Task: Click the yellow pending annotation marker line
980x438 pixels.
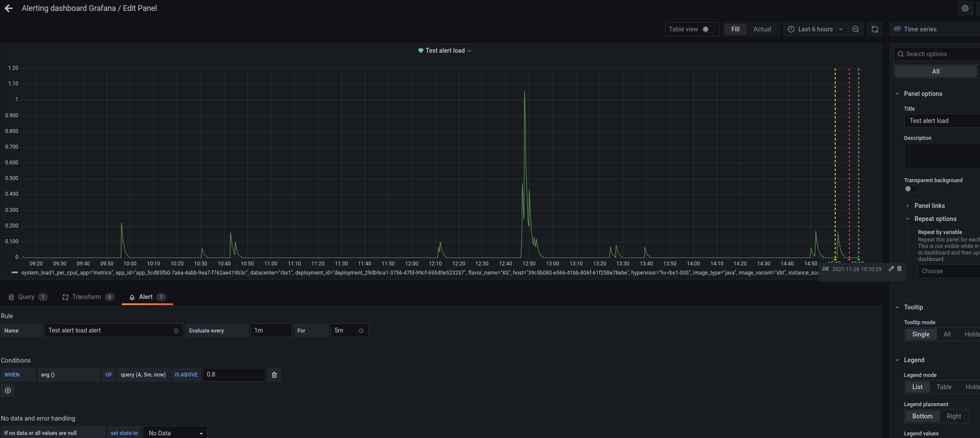Action: [x=835, y=163]
